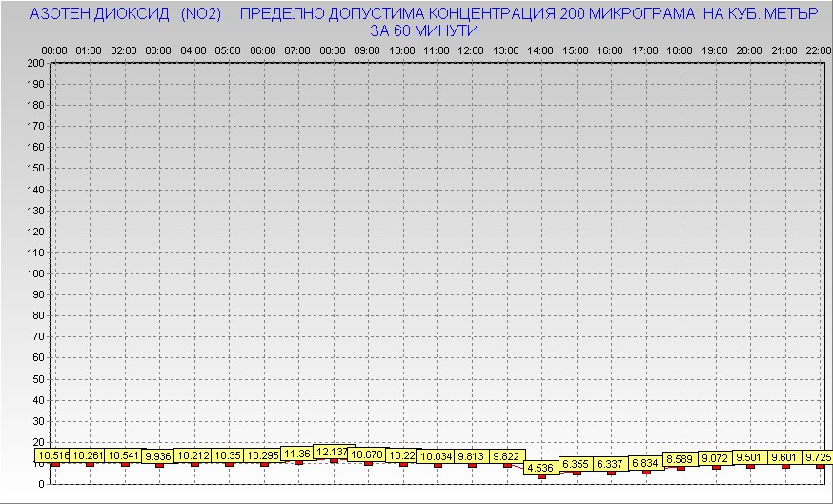
Task: Select the 4.536 data point label
Action: pyautogui.click(x=540, y=468)
